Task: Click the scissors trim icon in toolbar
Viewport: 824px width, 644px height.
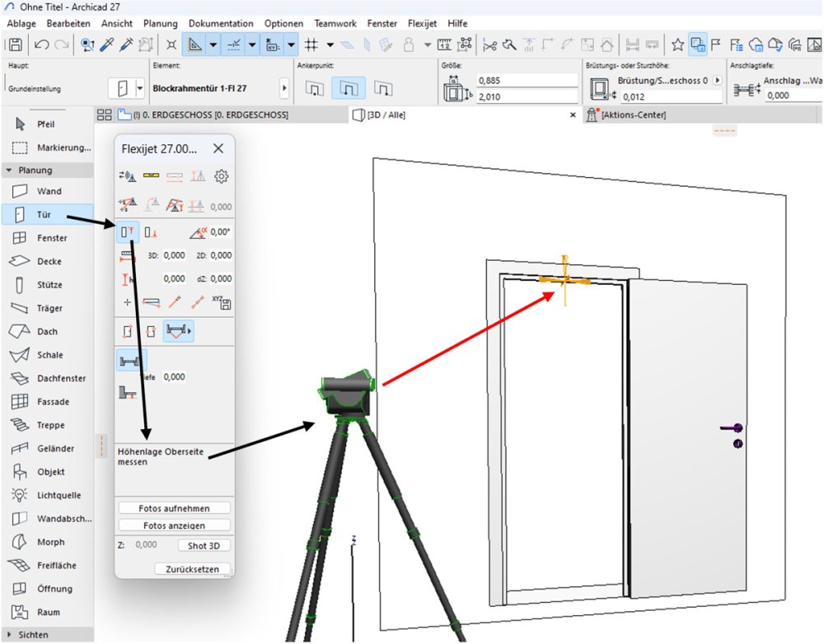Action: pos(489,45)
